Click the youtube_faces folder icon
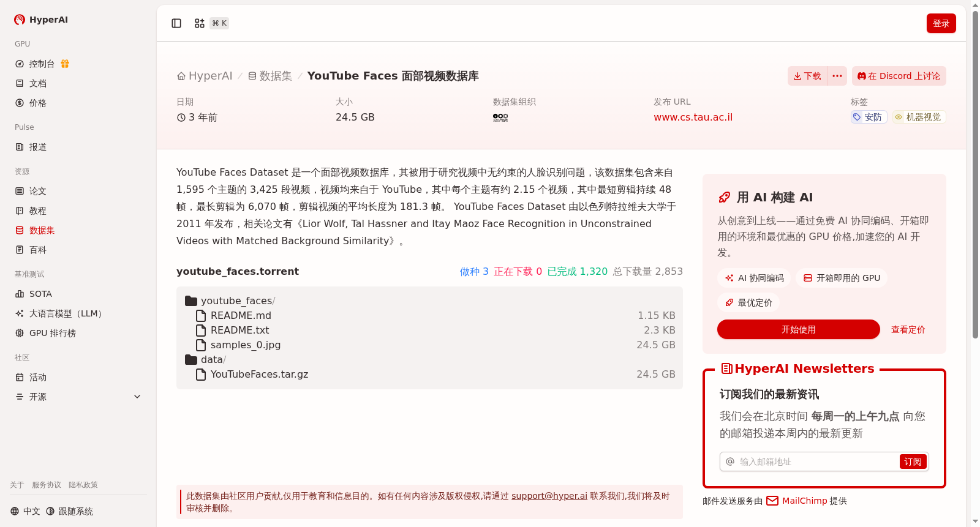This screenshot has height=527, width=980. (x=191, y=301)
